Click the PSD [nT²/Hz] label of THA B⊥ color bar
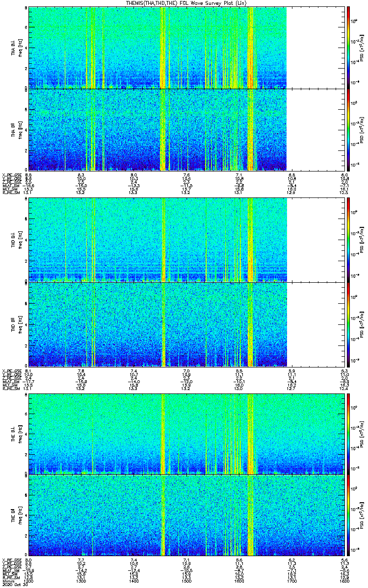The height and width of the screenshot is (588, 368). [362, 48]
